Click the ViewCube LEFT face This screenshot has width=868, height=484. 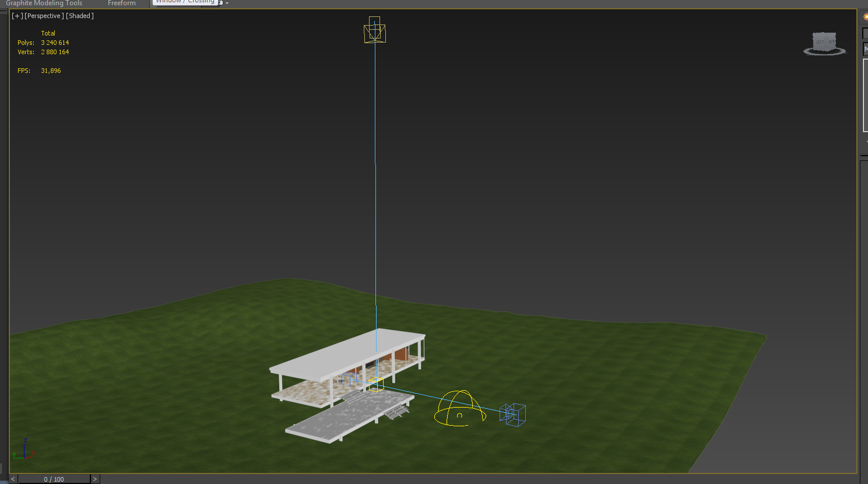coord(820,42)
